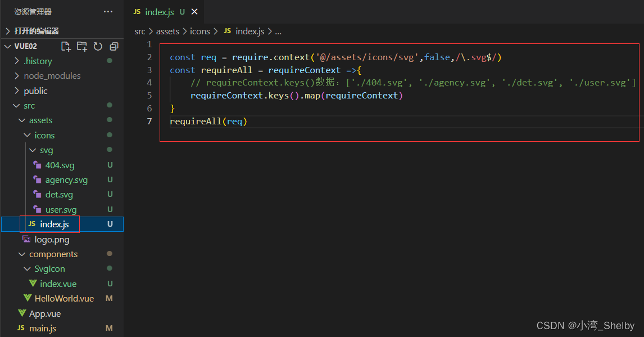The height and width of the screenshot is (337, 644).
Task: Close the index.js editor tab
Action: click(194, 12)
